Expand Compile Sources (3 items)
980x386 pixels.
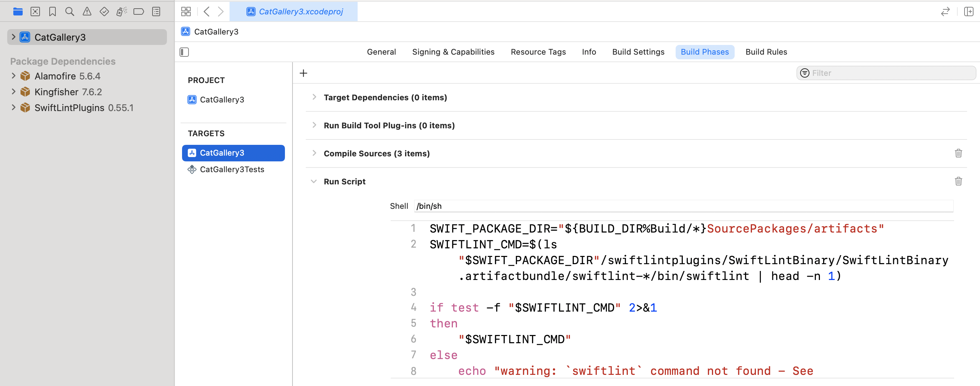point(314,153)
